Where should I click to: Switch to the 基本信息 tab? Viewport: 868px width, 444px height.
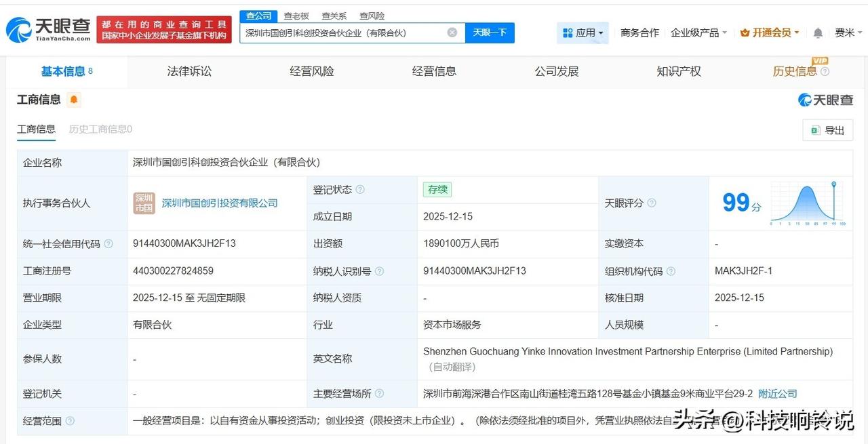click(x=66, y=71)
